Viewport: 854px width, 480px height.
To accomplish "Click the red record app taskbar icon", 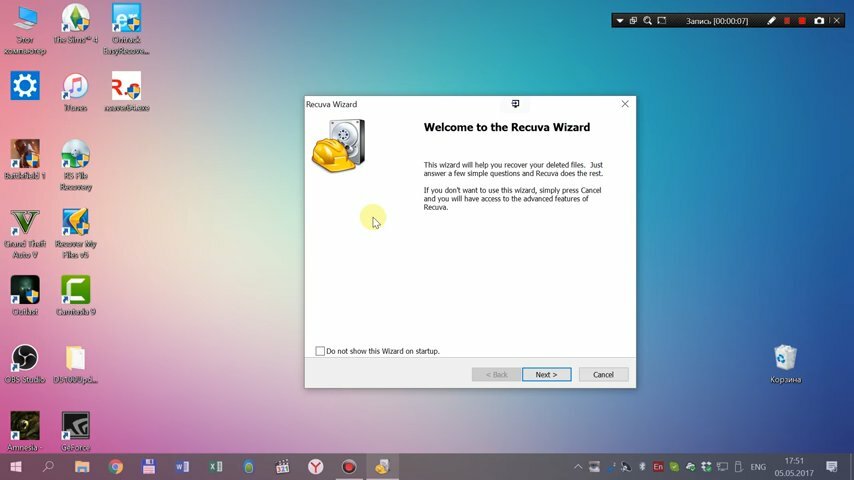I will pos(349,467).
